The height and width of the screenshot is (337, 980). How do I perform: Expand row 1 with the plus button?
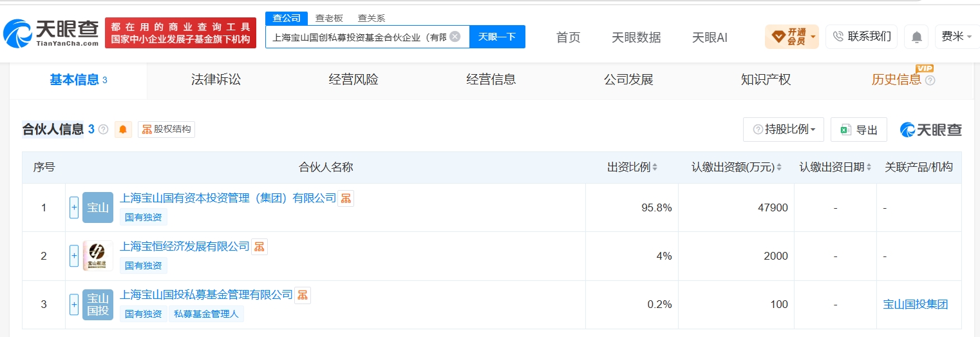click(x=74, y=207)
